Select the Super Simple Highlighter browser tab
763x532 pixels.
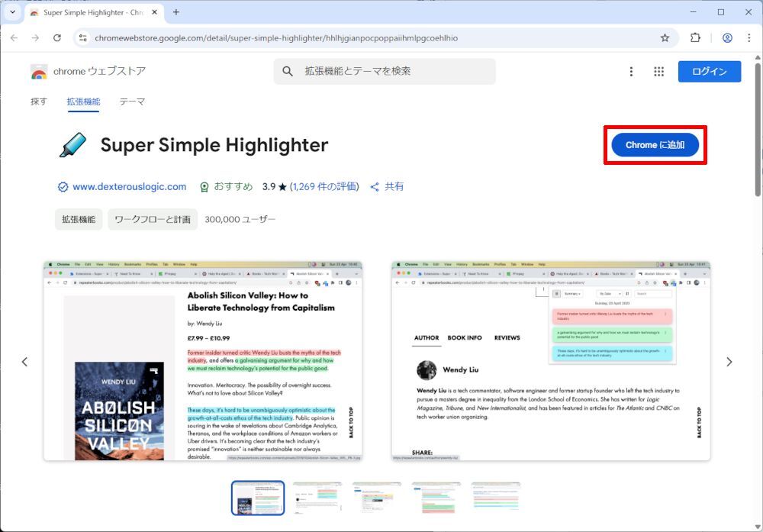click(x=93, y=13)
